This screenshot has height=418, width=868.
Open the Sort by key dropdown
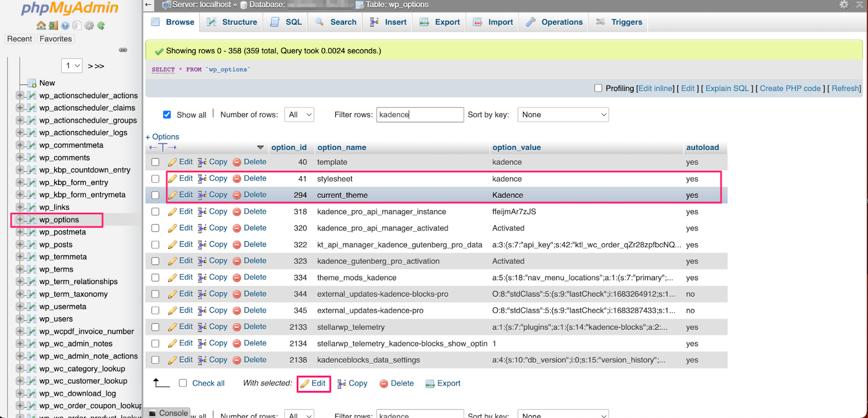(x=563, y=114)
